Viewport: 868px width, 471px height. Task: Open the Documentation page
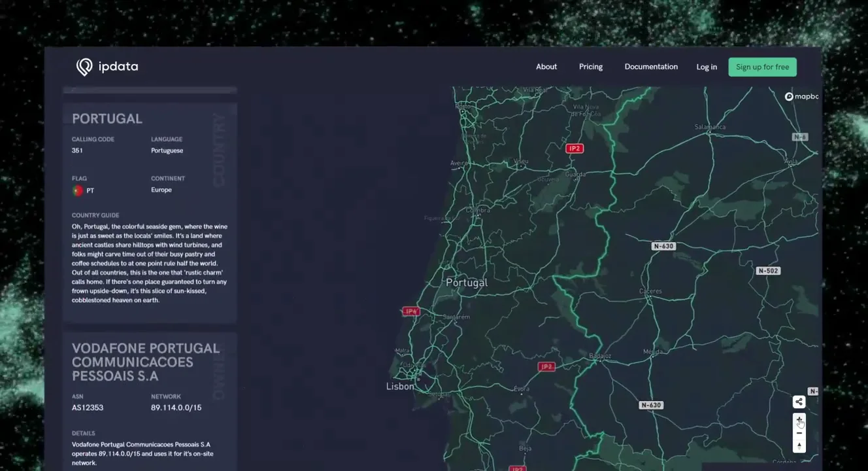[x=651, y=67]
